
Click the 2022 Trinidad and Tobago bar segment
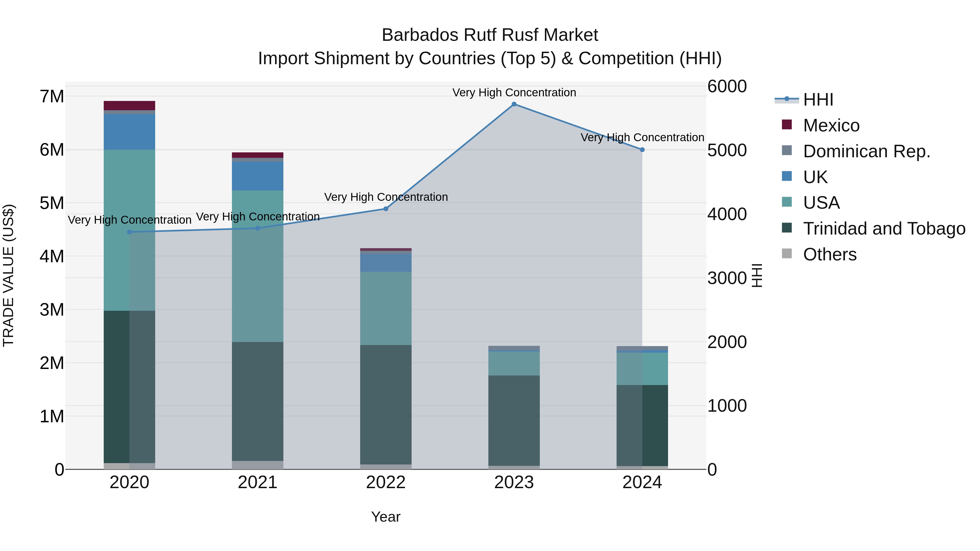click(386, 405)
